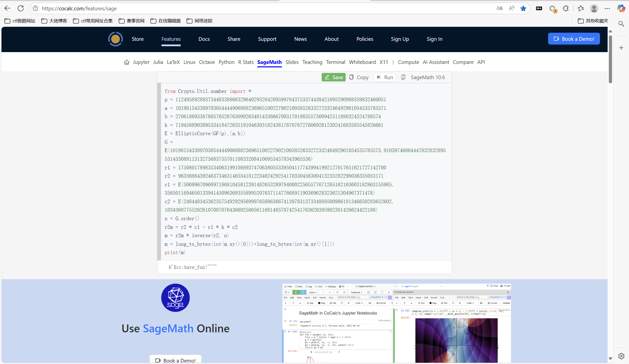Go to the features home icon
This screenshot has width=629, height=364.
click(x=127, y=62)
